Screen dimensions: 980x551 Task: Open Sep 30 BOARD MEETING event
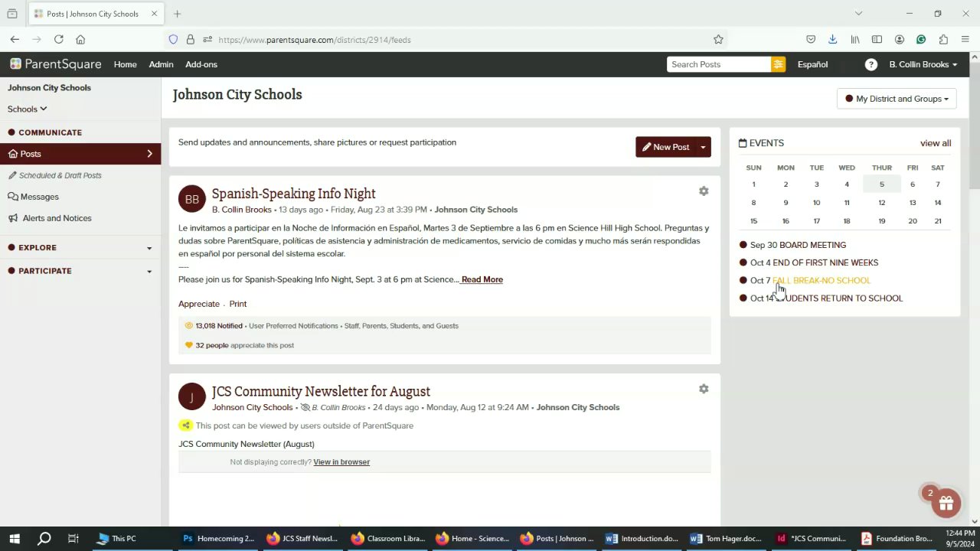coord(798,245)
